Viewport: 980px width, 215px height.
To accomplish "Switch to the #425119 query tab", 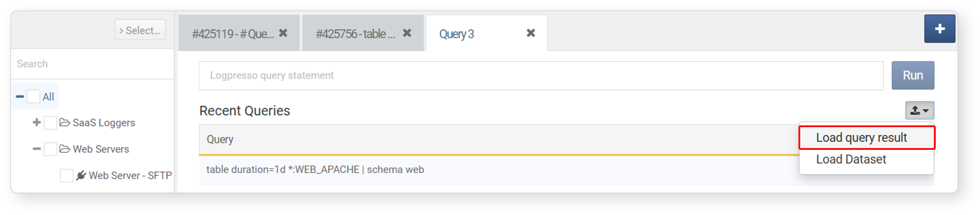I will pyautogui.click(x=233, y=34).
